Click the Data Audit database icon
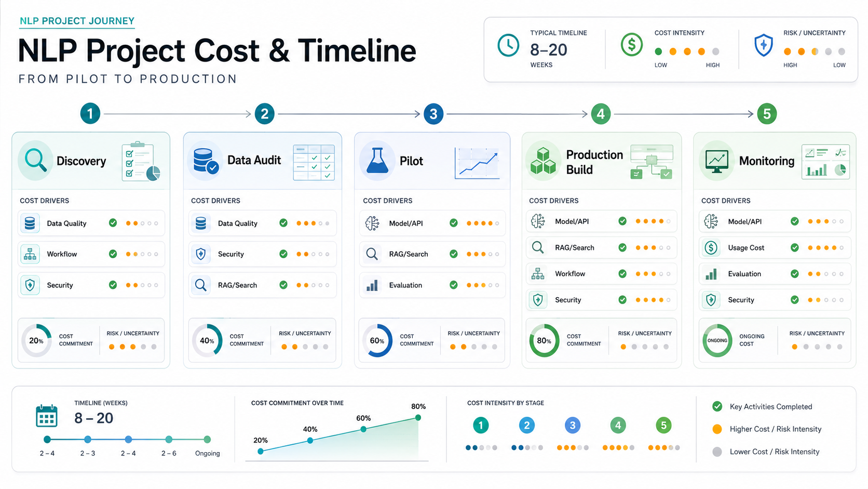 pos(206,161)
